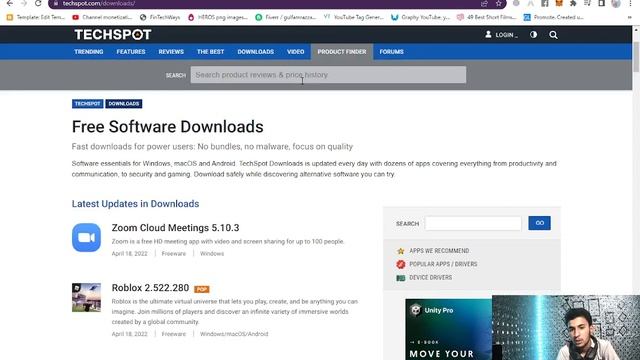Open Popular Apps / Drivers link
The height and width of the screenshot is (360, 640).
pyautogui.click(x=443, y=264)
